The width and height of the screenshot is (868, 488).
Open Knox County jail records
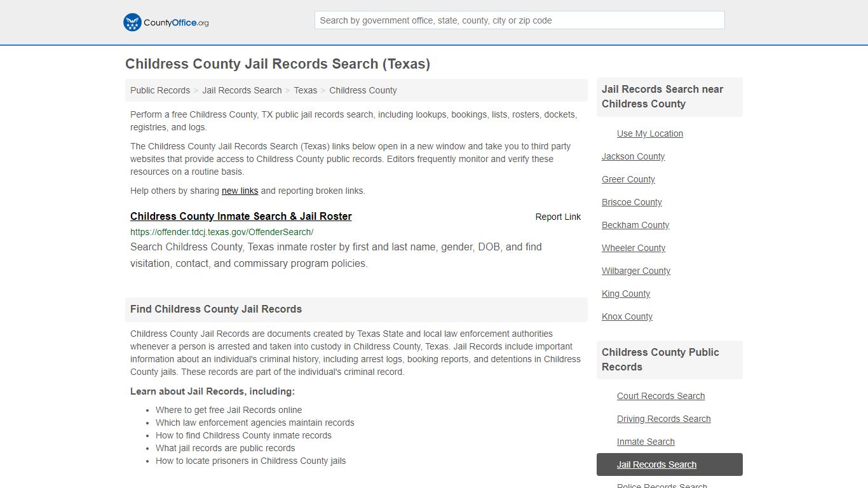[x=627, y=316]
